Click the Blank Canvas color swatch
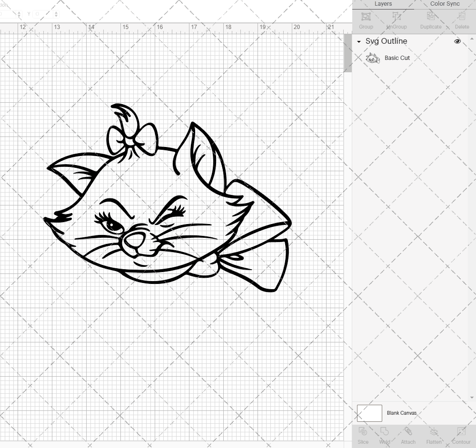Image resolution: width=476 pixels, height=448 pixels. click(x=369, y=413)
